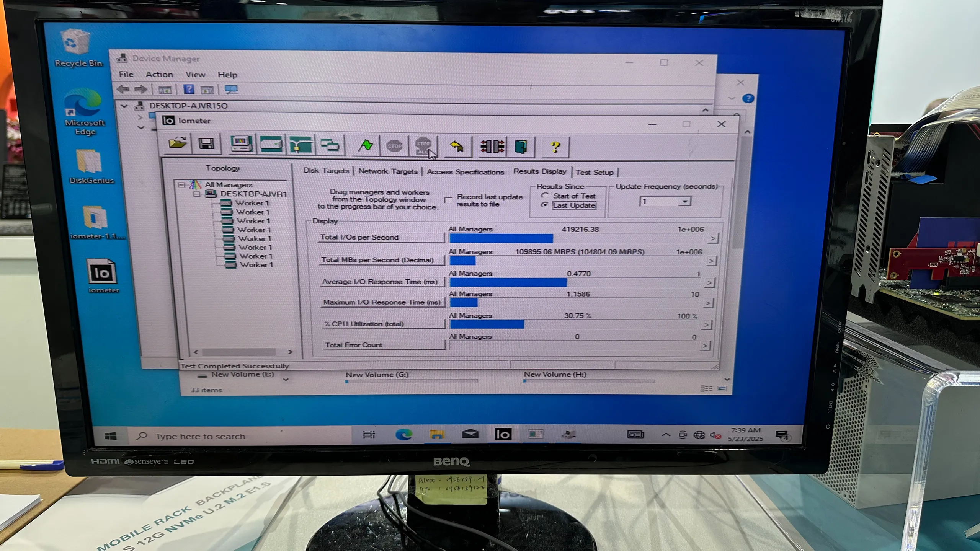Open Device Manager Help menu

tap(227, 75)
